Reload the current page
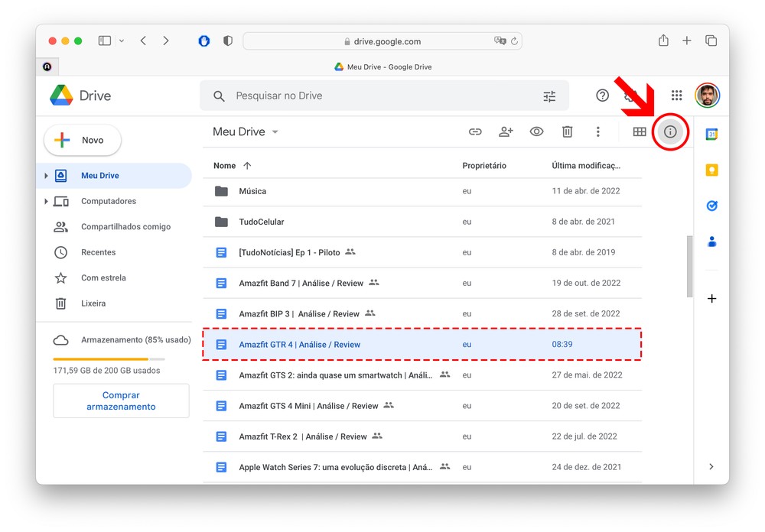The height and width of the screenshot is (532, 765). coord(514,41)
